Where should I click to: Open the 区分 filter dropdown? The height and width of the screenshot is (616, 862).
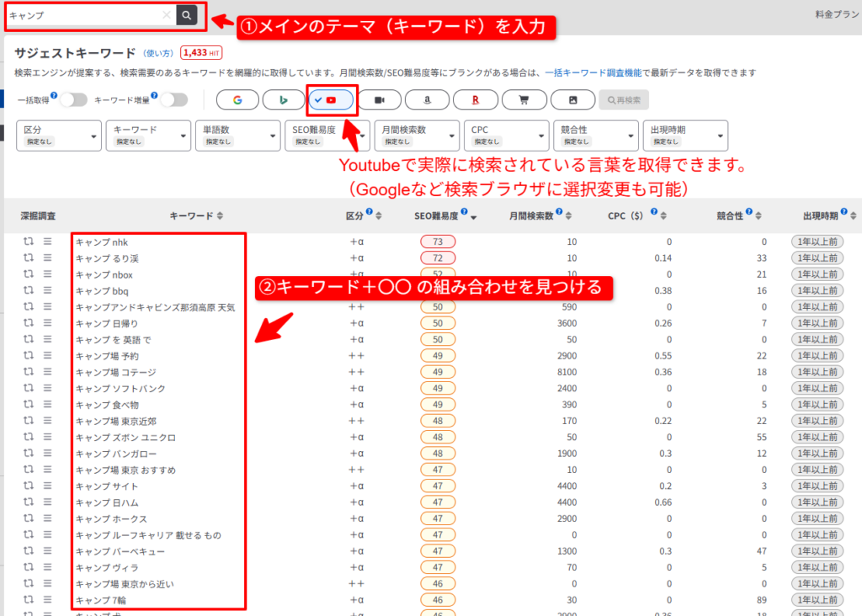point(58,135)
